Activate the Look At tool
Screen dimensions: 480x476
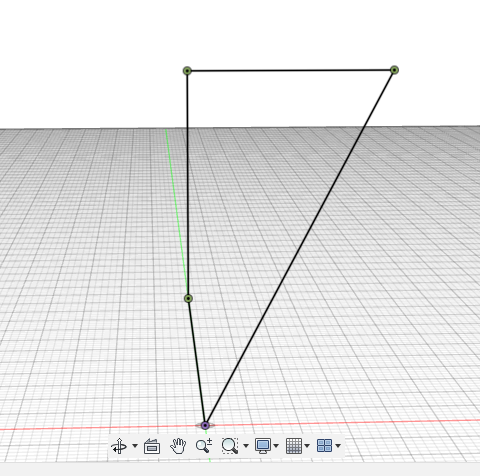click(x=152, y=446)
